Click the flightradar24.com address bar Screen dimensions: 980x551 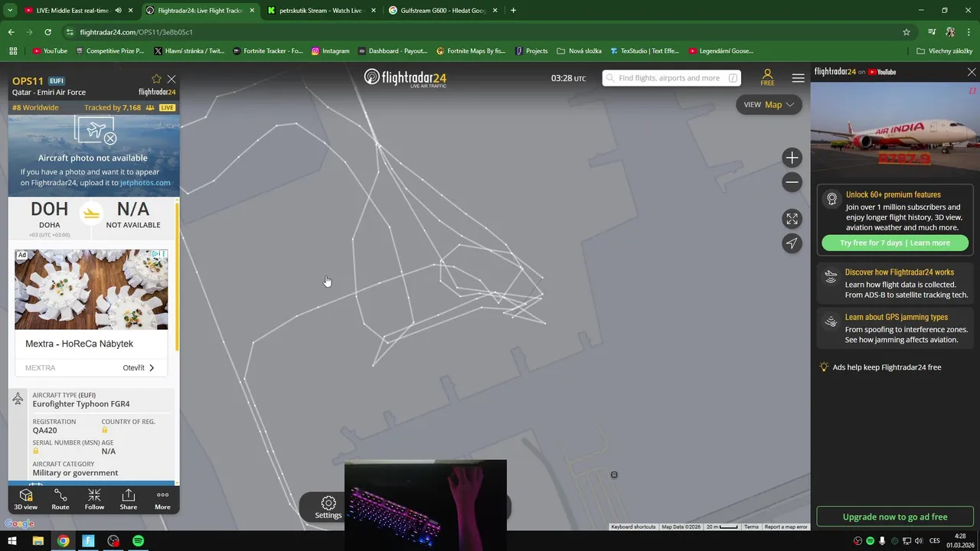[490, 32]
